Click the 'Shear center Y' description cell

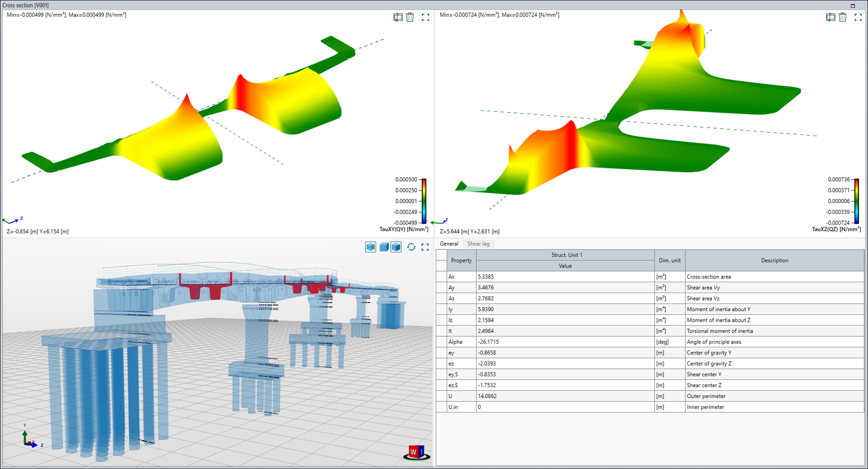tap(774, 374)
